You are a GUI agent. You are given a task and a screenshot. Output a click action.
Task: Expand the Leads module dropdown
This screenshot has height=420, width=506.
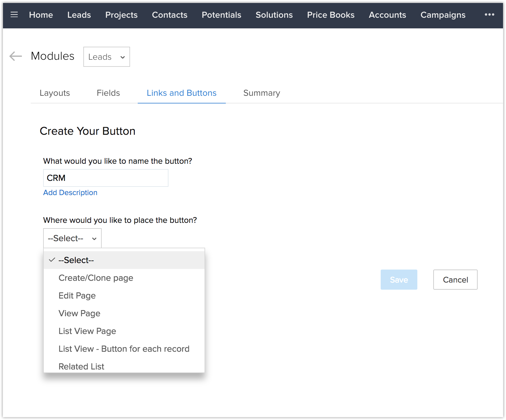(106, 57)
